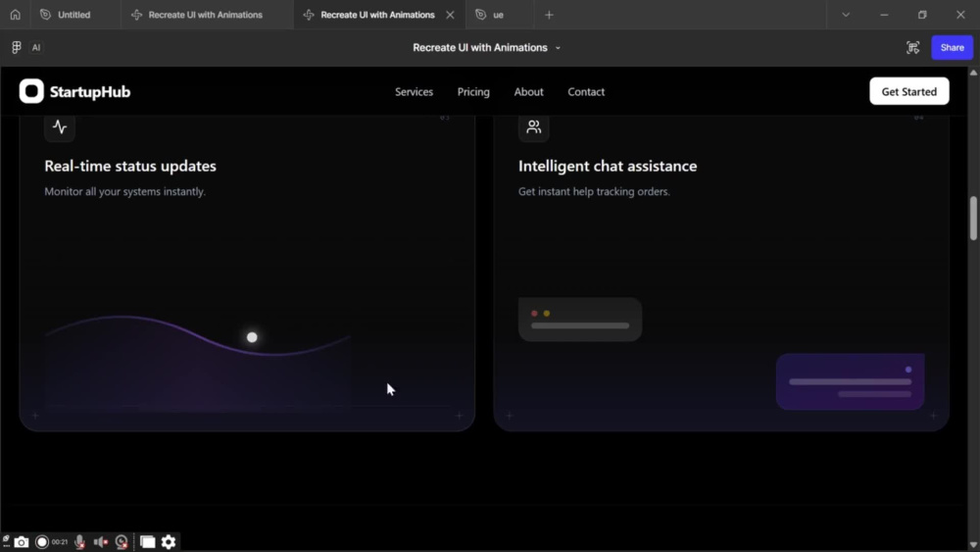Toggle the recorder microphone icon

tap(80, 542)
